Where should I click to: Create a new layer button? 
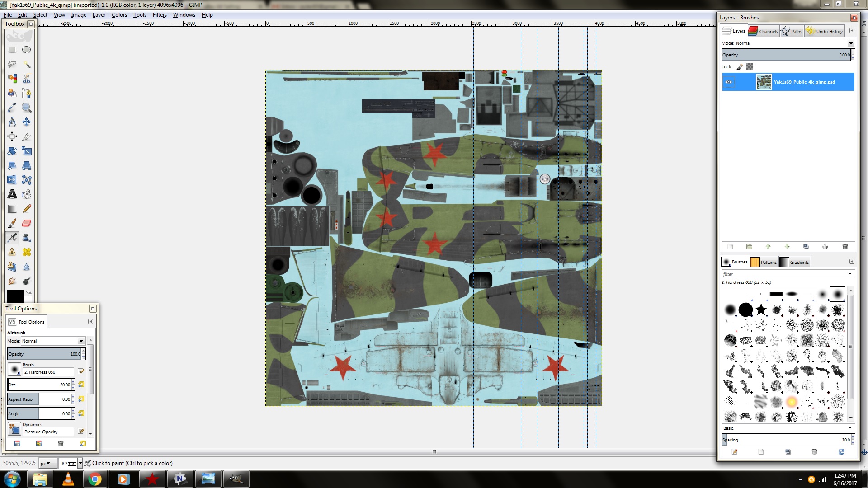(x=730, y=247)
